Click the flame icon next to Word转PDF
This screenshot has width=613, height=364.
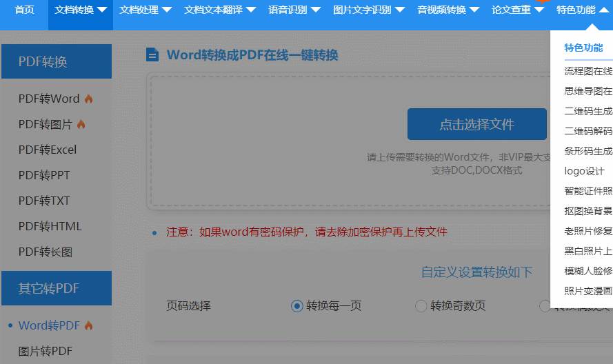pyautogui.click(x=89, y=325)
